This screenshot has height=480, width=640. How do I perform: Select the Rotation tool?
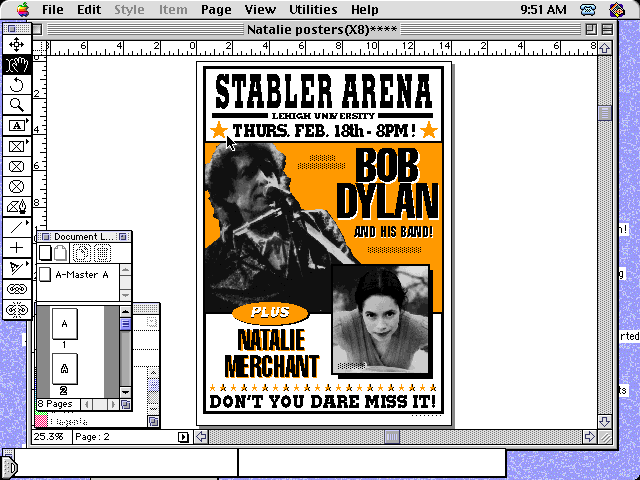point(16,85)
